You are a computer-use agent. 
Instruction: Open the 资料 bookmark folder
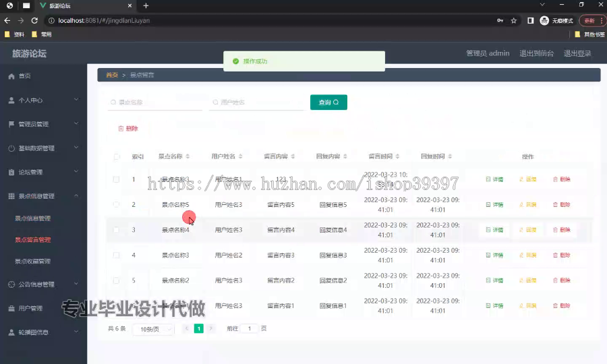coord(14,34)
